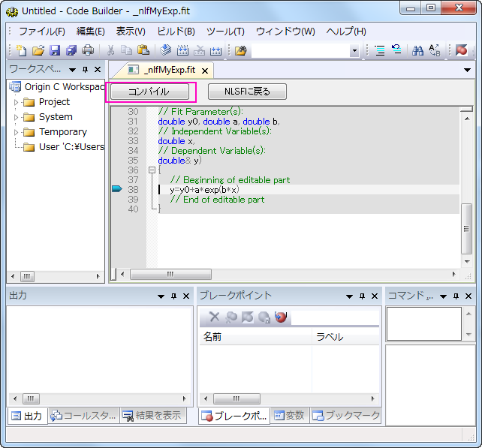This screenshot has height=448, width=482.
Task: Click the ラベル column header
Action: point(345,337)
